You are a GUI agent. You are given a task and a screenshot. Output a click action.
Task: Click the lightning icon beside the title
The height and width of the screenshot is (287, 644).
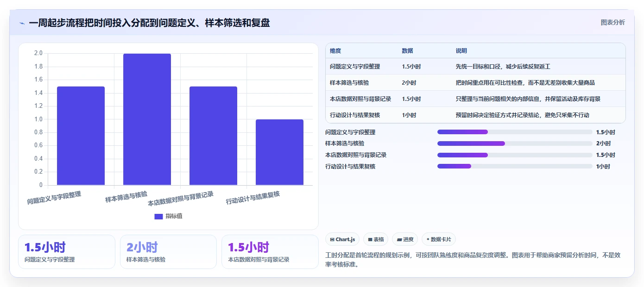(x=22, y=23)
